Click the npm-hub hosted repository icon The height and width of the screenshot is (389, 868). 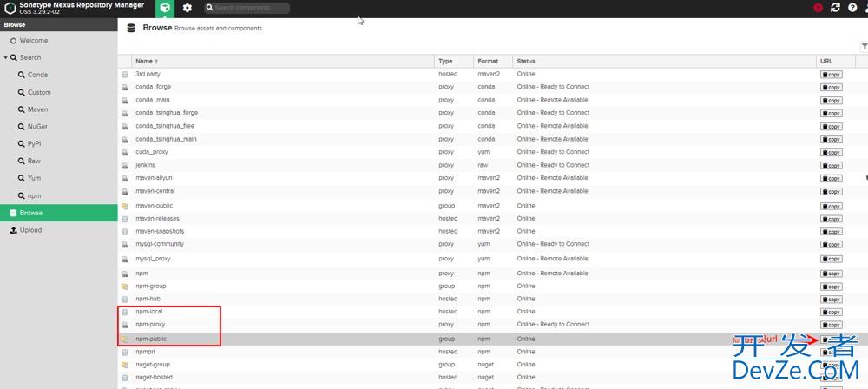[x=124, y=300]
